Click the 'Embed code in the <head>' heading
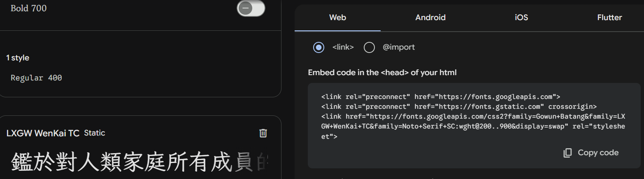 click(x=382, y=73)
